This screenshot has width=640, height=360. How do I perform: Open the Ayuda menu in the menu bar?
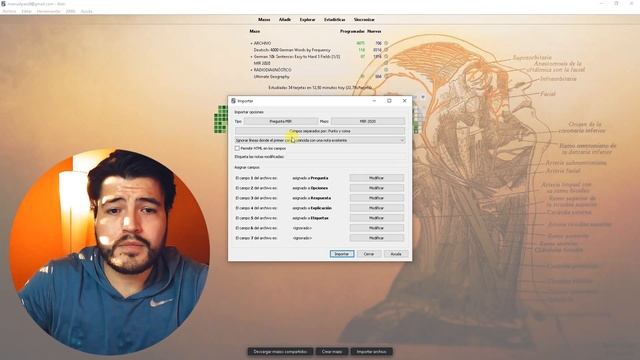pyautogui.click(x=87, y=11)
